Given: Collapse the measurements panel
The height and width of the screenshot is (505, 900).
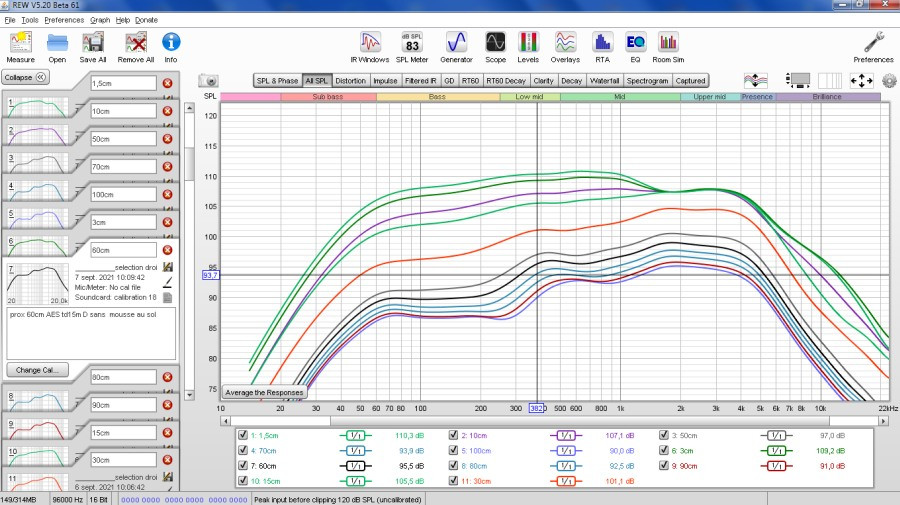Looking at the screenshot, I should click(26, 77).
